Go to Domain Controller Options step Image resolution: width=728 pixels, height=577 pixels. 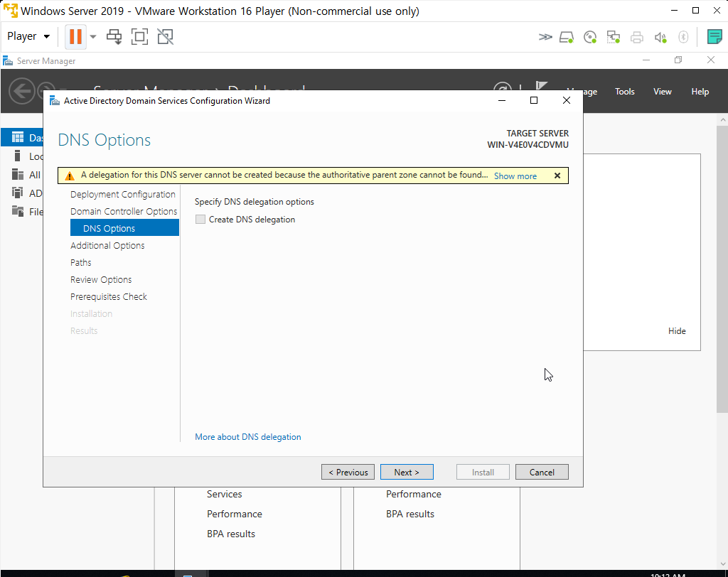124,211
